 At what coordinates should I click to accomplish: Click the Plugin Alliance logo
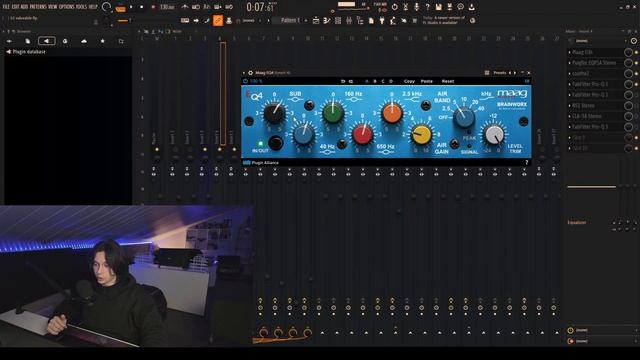pyautogui.click(x=261, y=162)
